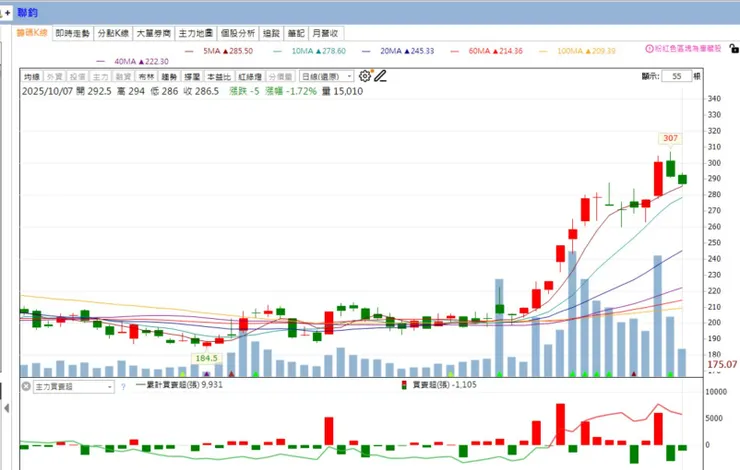Open 主力買賣超 indicator dropdown
The image size is (740, 470).
pyautogui.click(x=74, y=386)
